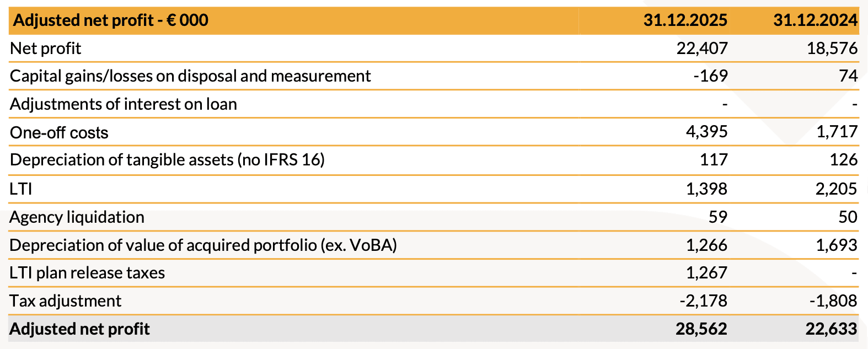This screenshot has width=868, height=349.
Task: Click the bold "Adjusted net profit" total row label
Action: tap(79, 329)
